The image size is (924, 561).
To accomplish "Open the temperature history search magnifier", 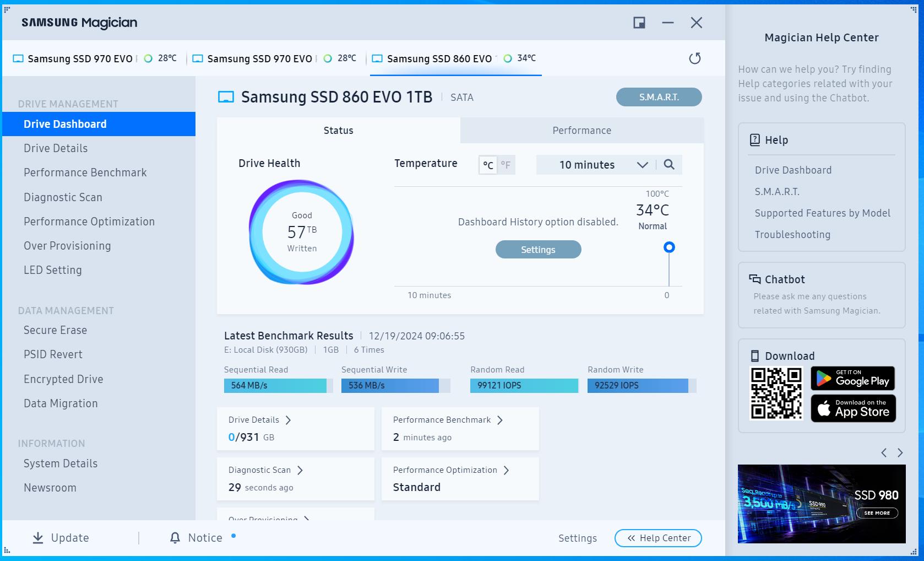I will (670, 164).
